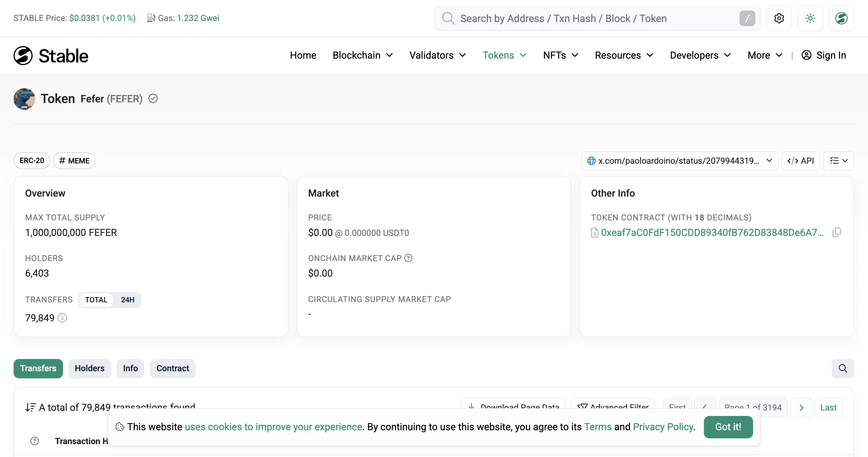Click the Onchain Market Cap help icon
This screenshot has height=457, width=868.
pos(409,258)
